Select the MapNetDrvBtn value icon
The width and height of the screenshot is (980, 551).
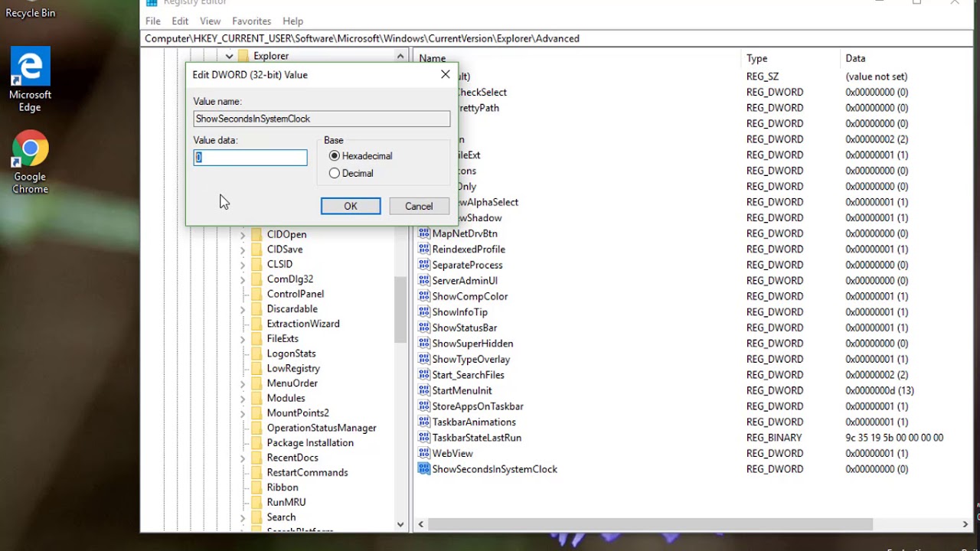pos(423,233)
